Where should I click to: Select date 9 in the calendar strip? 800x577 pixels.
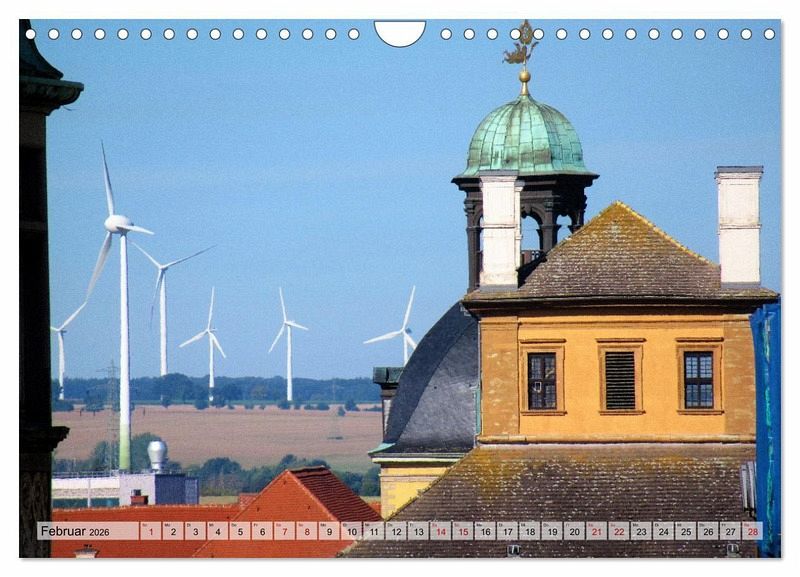click(x=329, y=531)
